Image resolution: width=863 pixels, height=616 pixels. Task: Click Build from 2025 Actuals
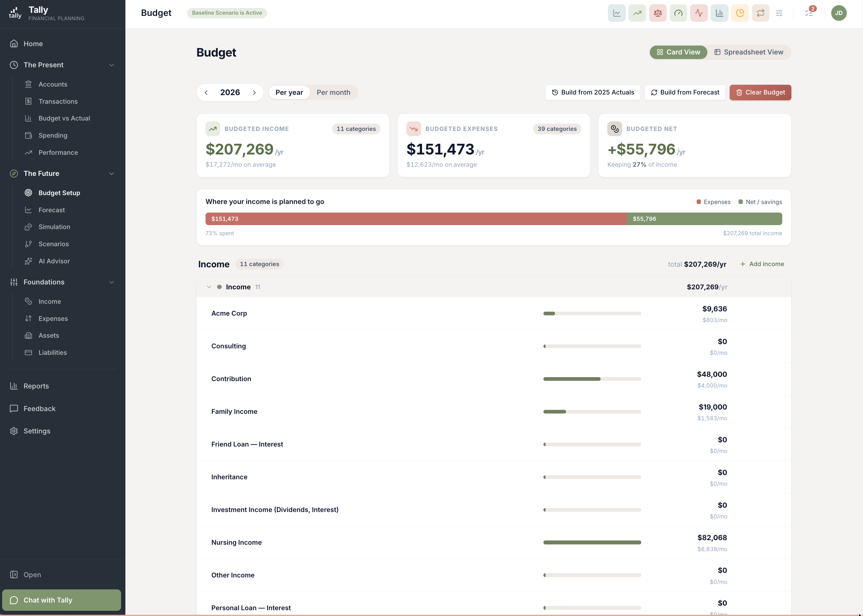pos(593,92)
